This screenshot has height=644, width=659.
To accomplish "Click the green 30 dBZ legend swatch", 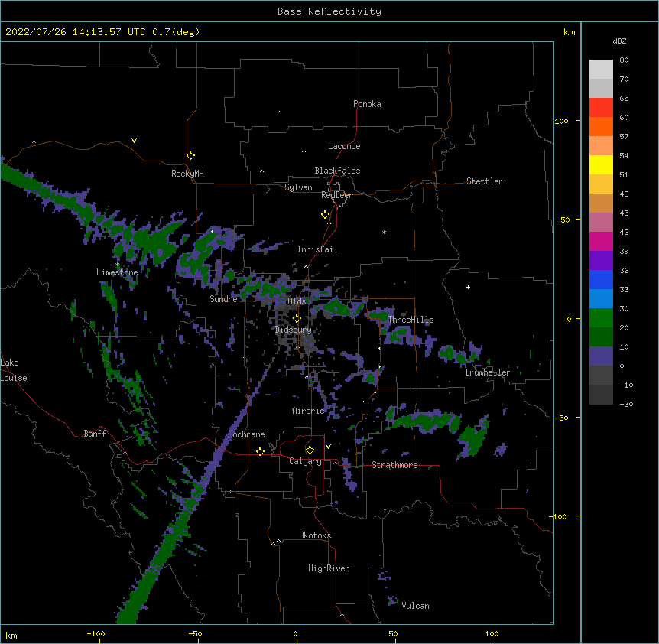I will coord(601,318).
